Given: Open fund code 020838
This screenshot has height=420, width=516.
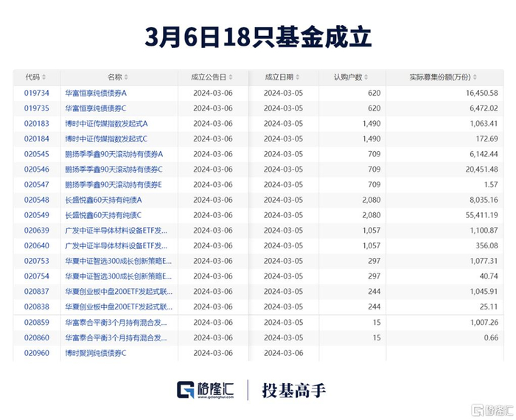Looking at the screenshot, I should coord(37,307).
